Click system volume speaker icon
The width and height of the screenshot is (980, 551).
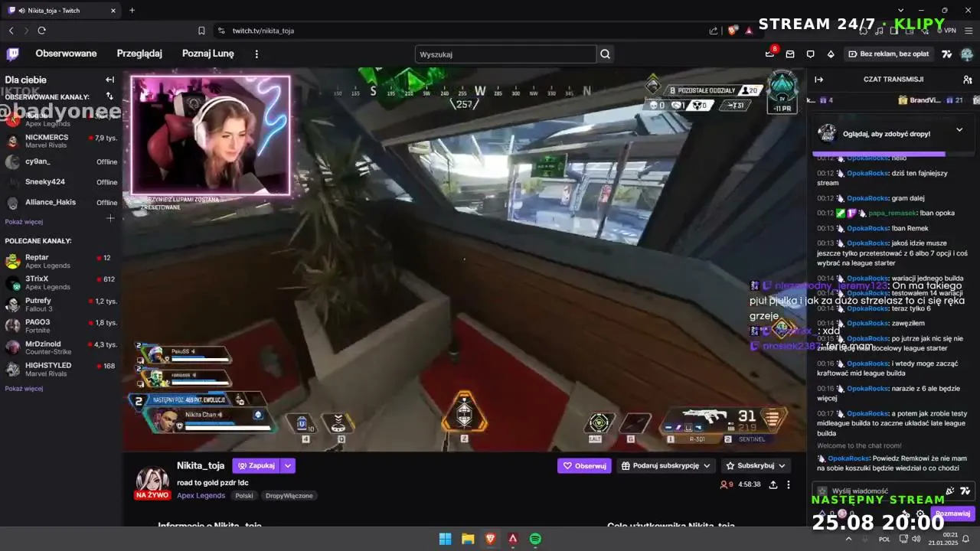pos(916,539)
